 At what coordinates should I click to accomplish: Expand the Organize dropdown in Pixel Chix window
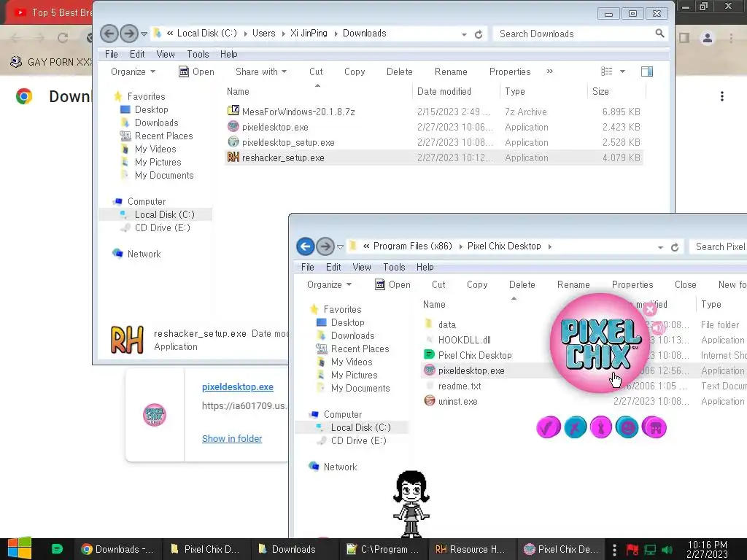(x=329, y=285)
